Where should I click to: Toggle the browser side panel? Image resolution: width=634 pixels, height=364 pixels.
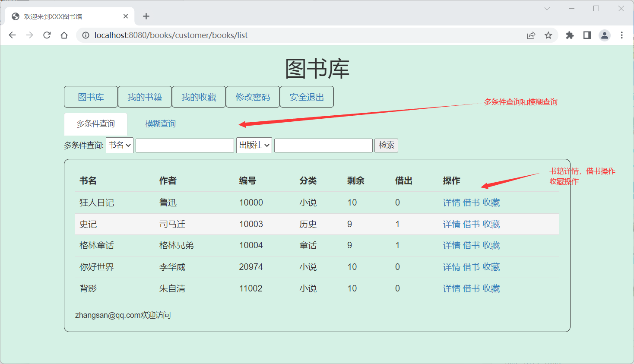pyautogui.click(x=587, y=35)
